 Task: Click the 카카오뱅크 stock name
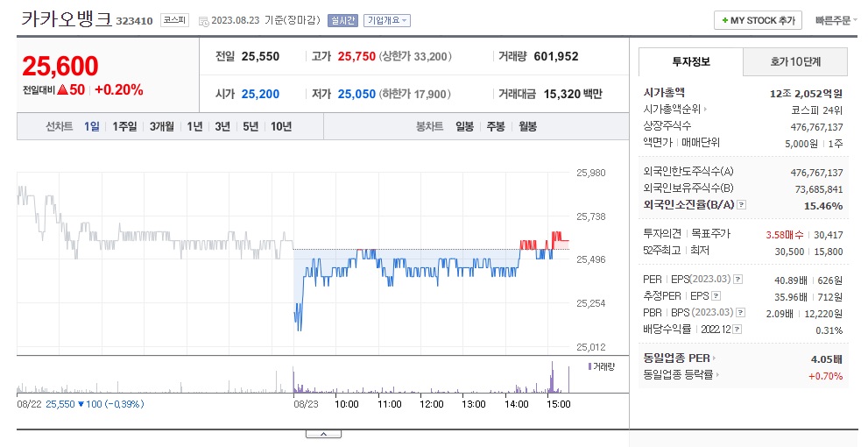pos(67,18)
